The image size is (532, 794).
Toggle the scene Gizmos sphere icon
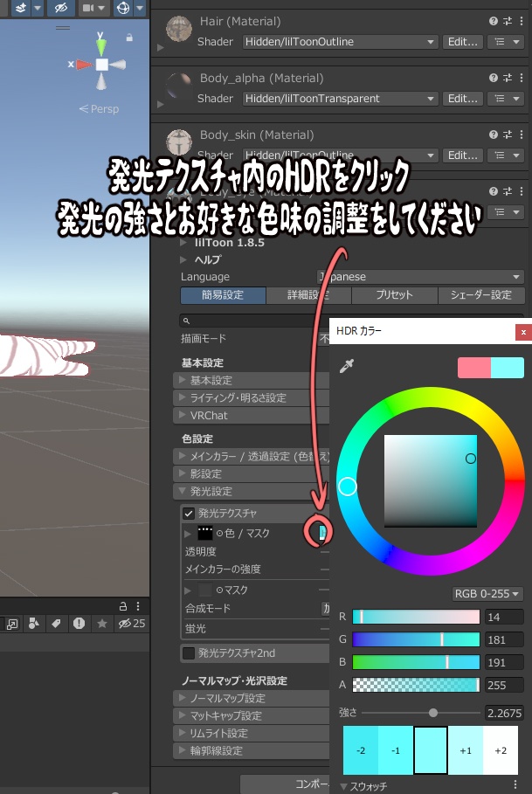click(123, 8)
